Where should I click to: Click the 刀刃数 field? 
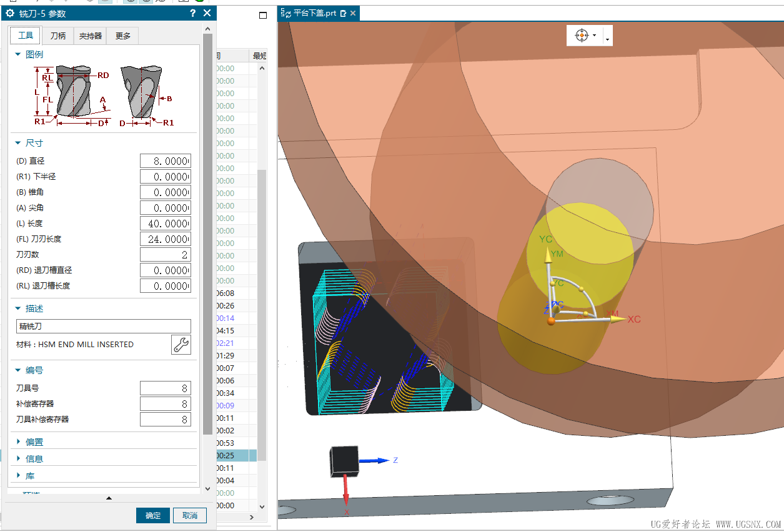166,255
